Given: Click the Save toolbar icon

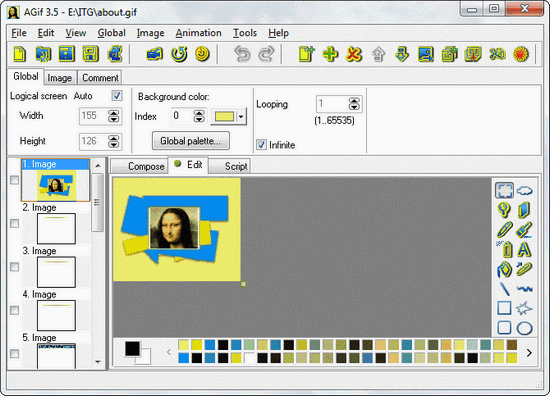Looking at the screenshot, I should tap(67, 54).
